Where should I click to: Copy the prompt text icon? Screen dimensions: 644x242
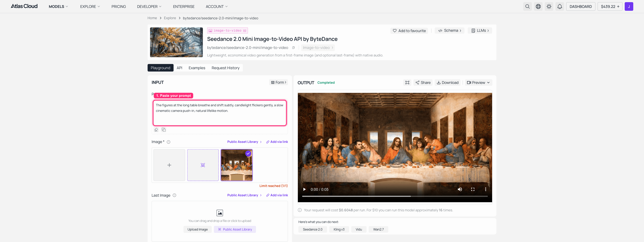click(164, 130)
